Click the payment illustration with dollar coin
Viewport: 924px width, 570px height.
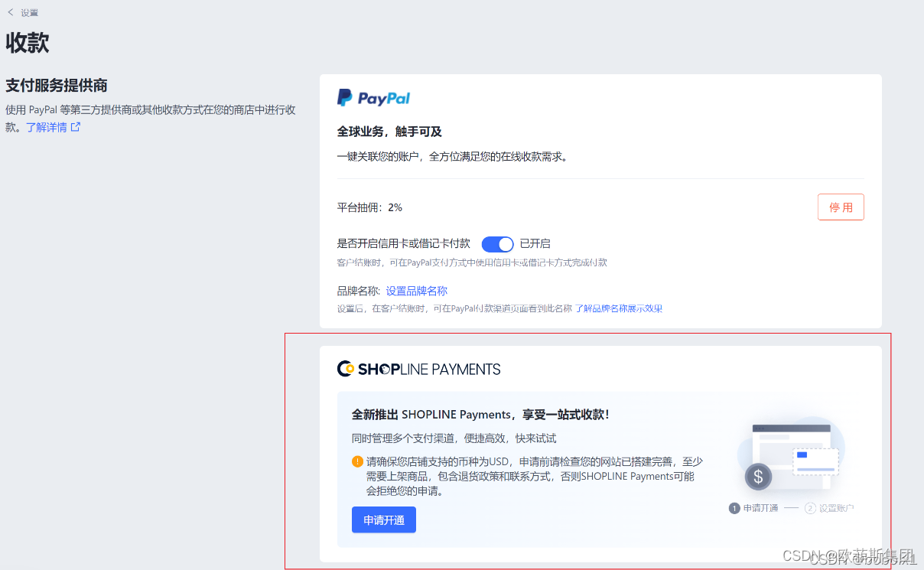pos(791,455)
